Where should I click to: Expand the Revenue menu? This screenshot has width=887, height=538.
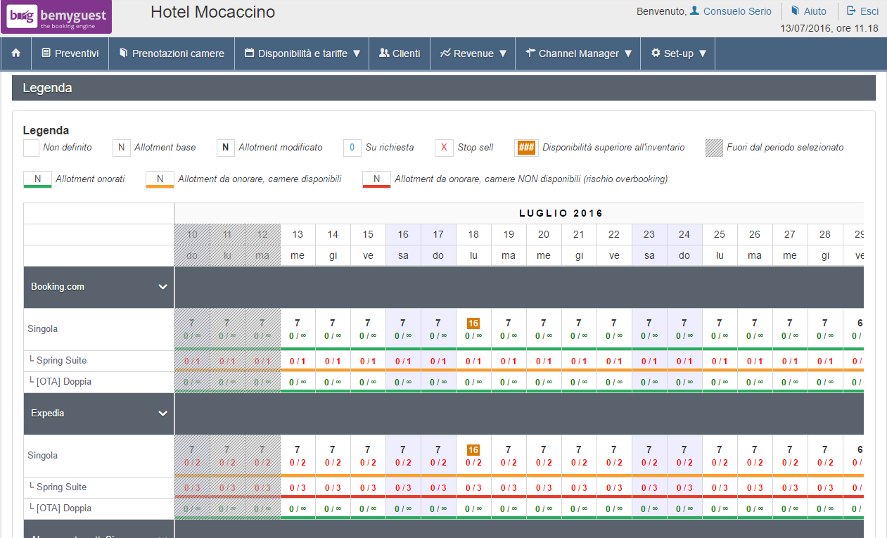(473, 53)
